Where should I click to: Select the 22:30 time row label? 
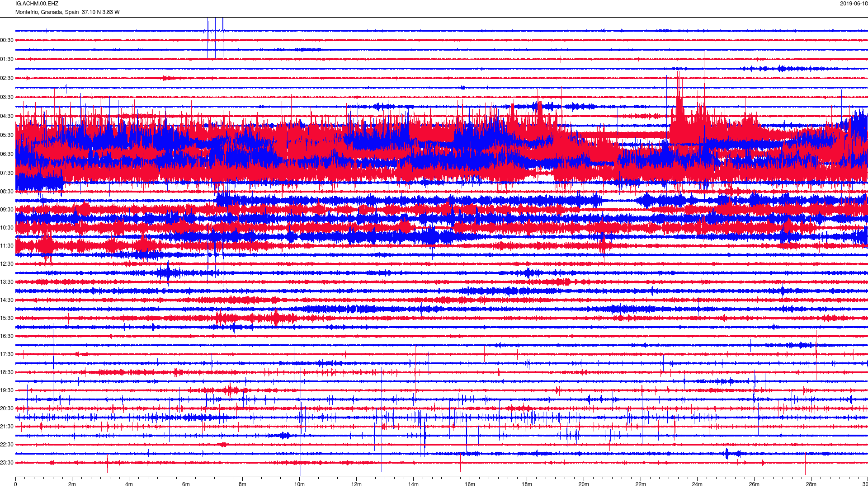7,445
